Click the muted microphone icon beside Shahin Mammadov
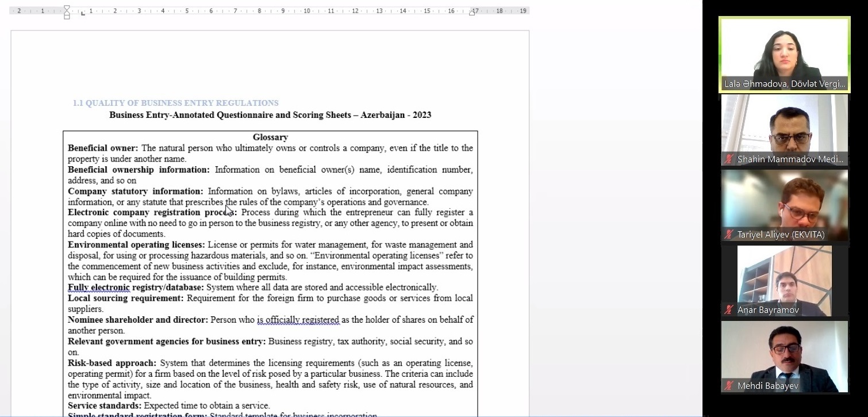The width and height of the screenshot is (868, 417). (x=729, y=159)
